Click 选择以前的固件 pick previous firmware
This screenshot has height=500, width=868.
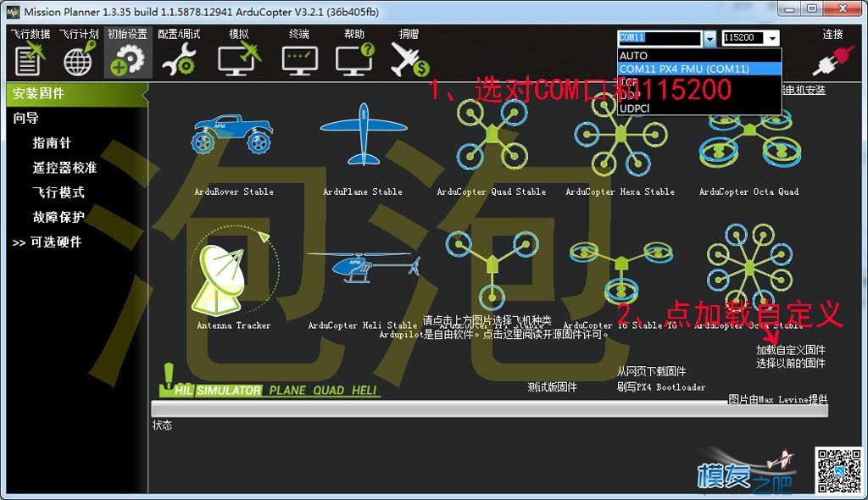click(x=791, y=364)
